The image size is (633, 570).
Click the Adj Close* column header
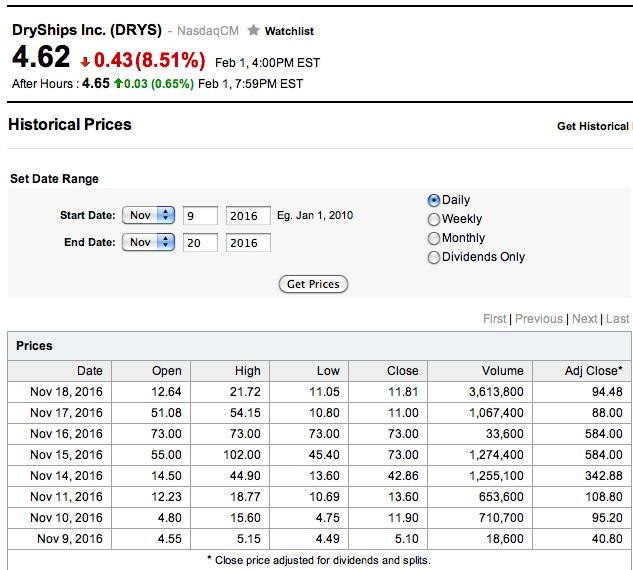pyautogui.click(x=582, y=371)
